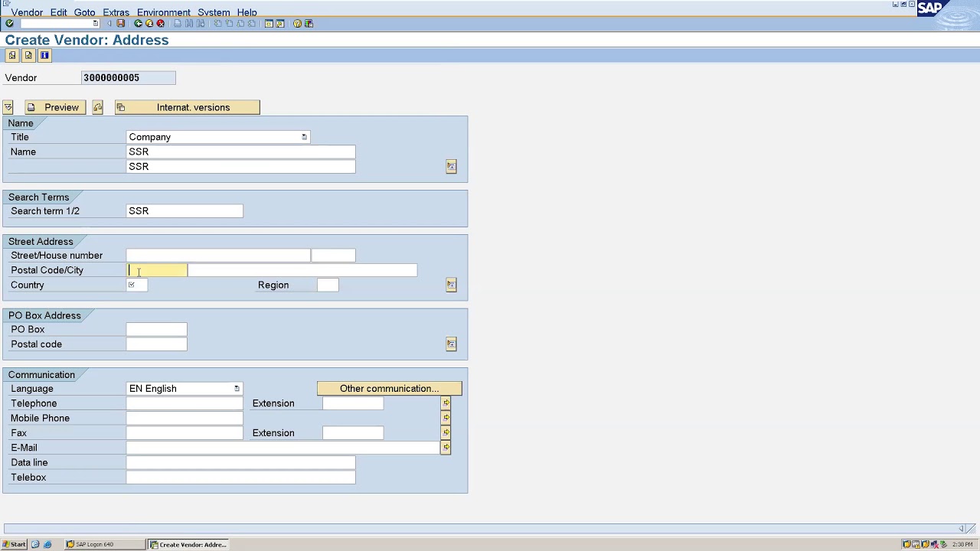
Task: Click the Street input field
Action: tap(218, 256)
